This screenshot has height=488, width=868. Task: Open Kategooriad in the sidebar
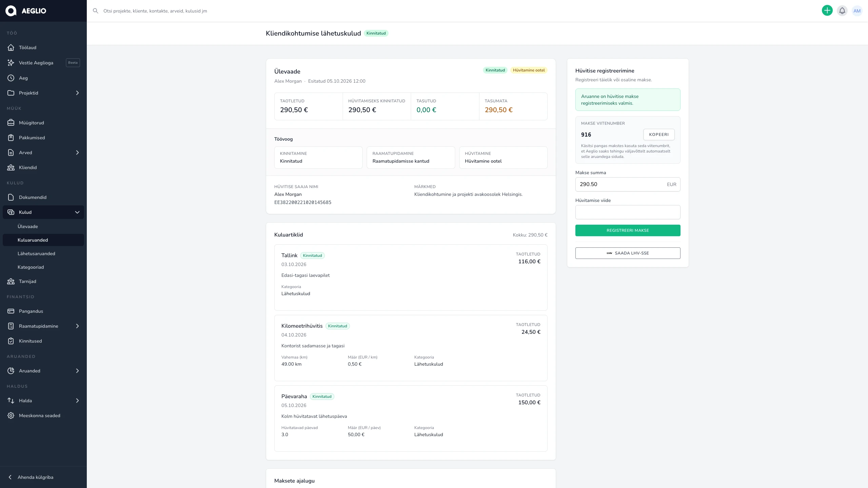[43, 267]
